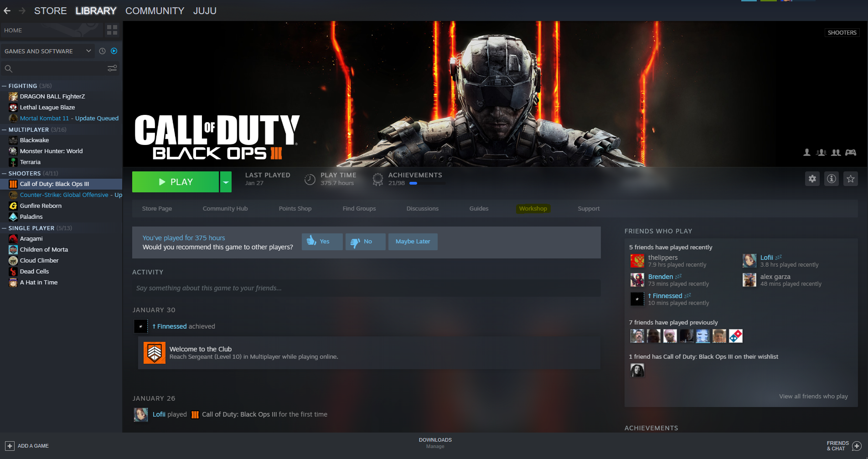Open the Guides tab

tap(479, 208)
